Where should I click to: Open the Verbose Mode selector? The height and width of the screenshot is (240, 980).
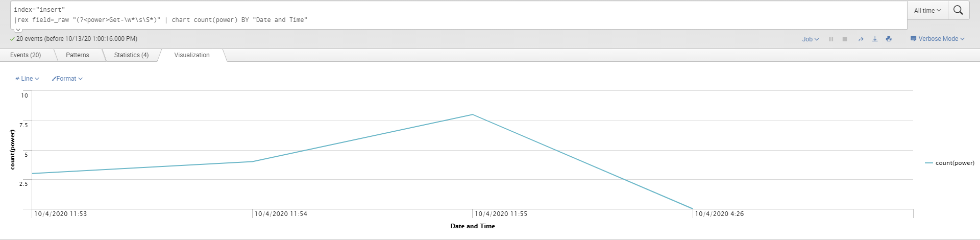pyautogui.click(x=938, y=39)
